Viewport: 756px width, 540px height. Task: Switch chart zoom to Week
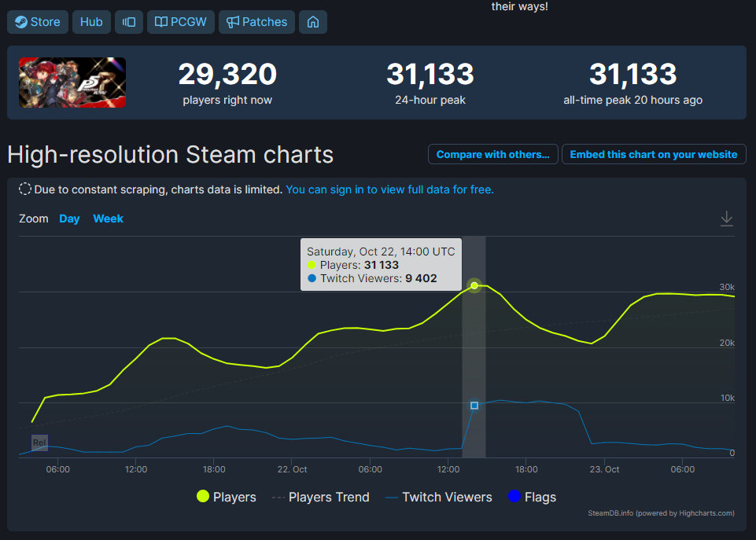108,219
